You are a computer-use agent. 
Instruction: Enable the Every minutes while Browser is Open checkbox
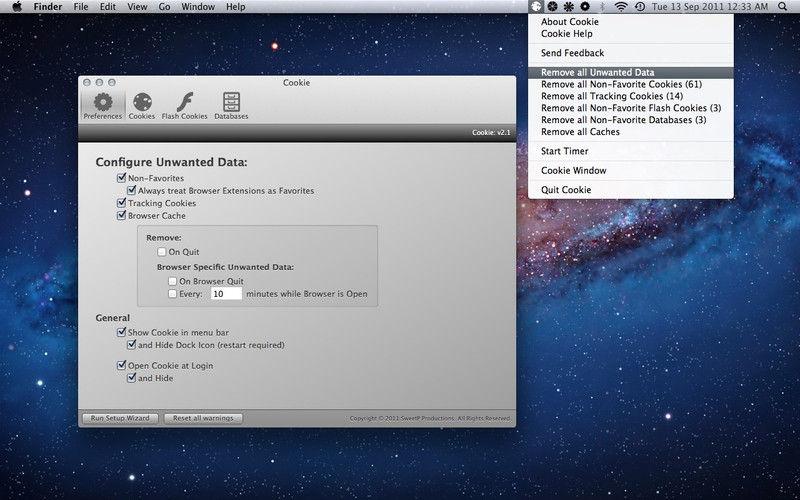point(172,294)
